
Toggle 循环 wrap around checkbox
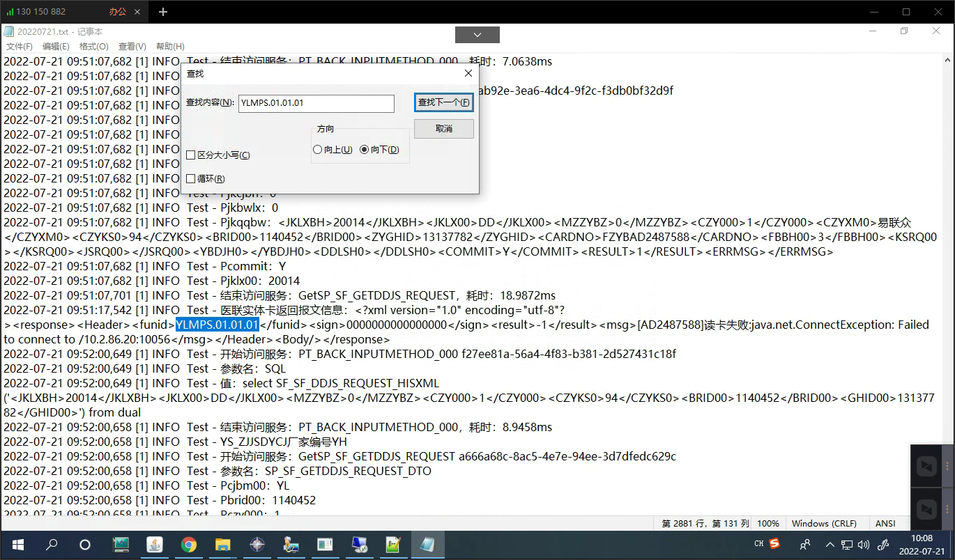pos(191,179)
